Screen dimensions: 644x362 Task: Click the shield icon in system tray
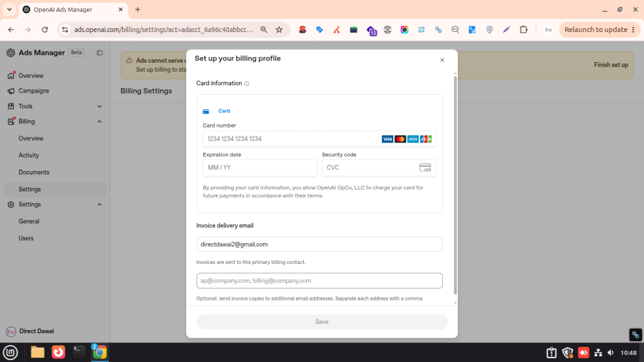[x=568, y=353]
